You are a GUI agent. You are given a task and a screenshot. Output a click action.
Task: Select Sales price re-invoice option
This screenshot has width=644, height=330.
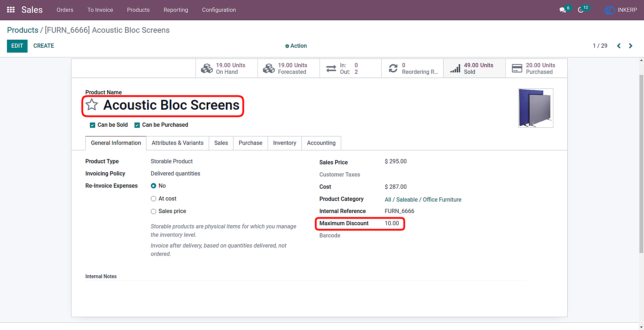click(153, 211)
